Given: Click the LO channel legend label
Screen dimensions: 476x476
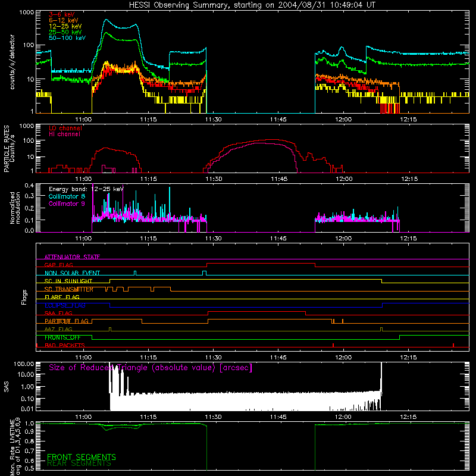Looking at the screenshot, I should pos(65,128).
